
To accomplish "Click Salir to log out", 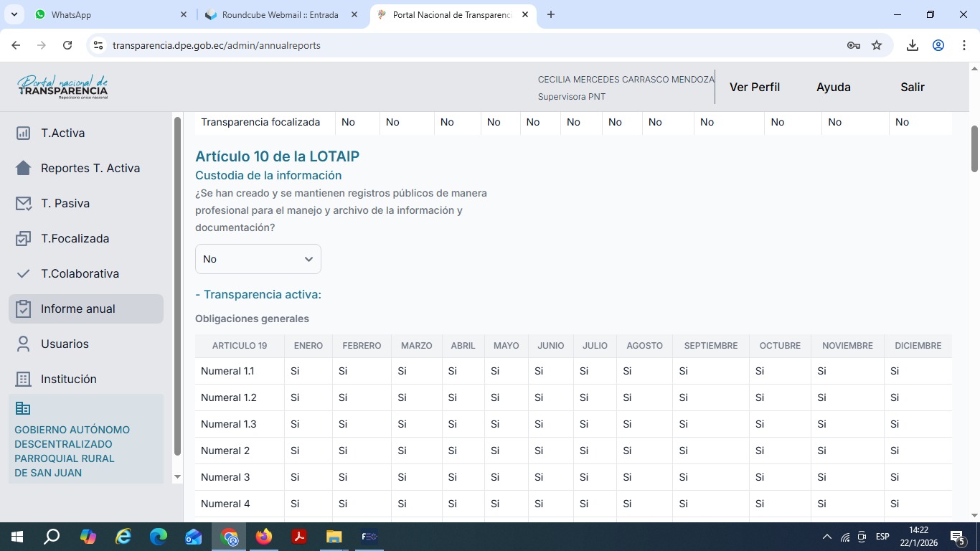I will click(x=912, y=87).
